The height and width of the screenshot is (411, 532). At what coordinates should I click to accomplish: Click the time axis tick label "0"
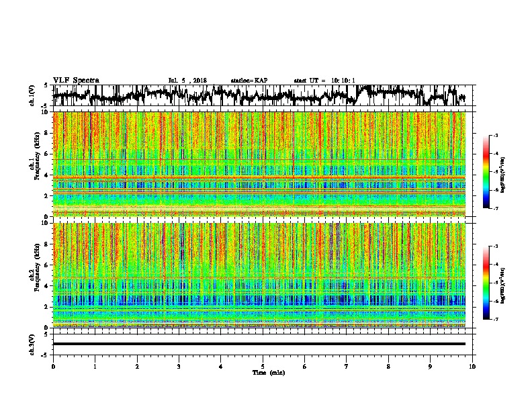click(x=53, y=367)
